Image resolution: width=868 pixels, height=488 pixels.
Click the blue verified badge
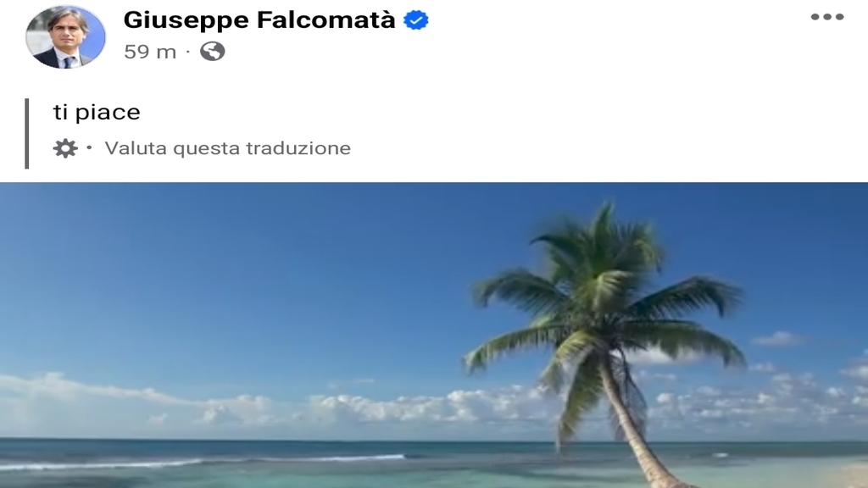415,20
